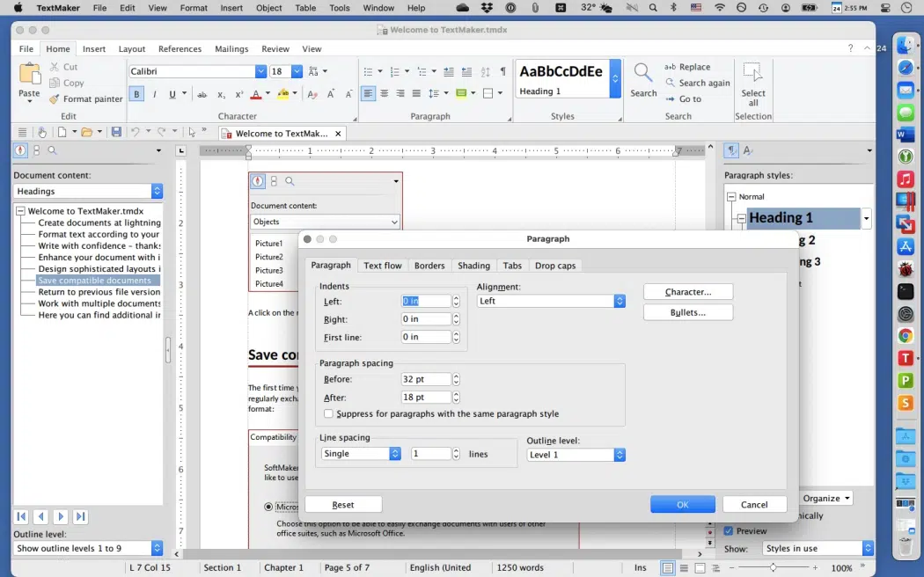
Task: Click justify paragraph icon
Action: pyautogui.click(x=416, y=93)
